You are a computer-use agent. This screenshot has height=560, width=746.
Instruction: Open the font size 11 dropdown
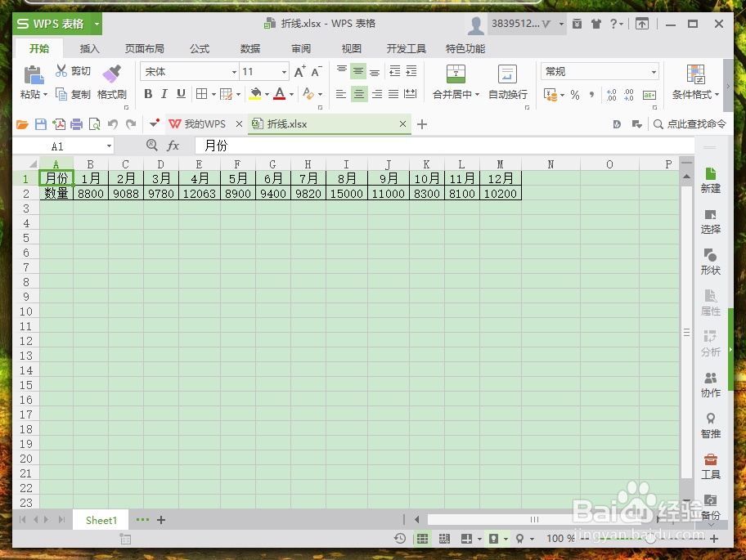[284, 72]
